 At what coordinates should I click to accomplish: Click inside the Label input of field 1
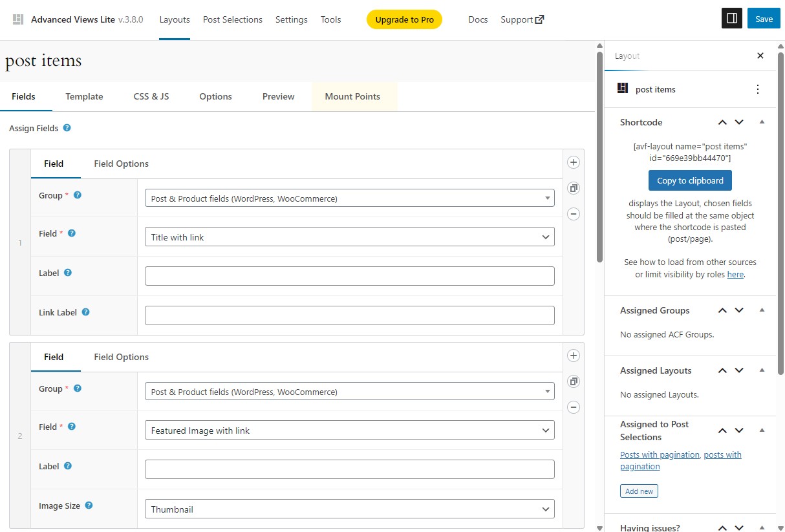coord(349,275)
